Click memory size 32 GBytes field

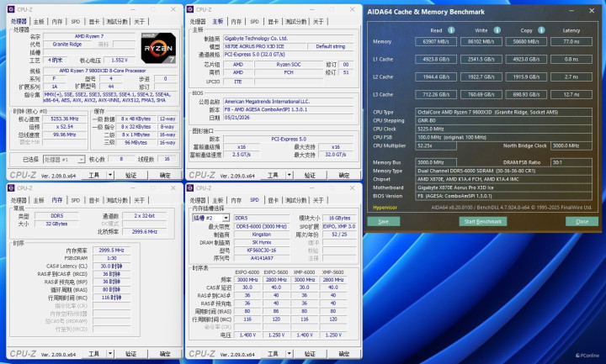(x=57, y=224)
